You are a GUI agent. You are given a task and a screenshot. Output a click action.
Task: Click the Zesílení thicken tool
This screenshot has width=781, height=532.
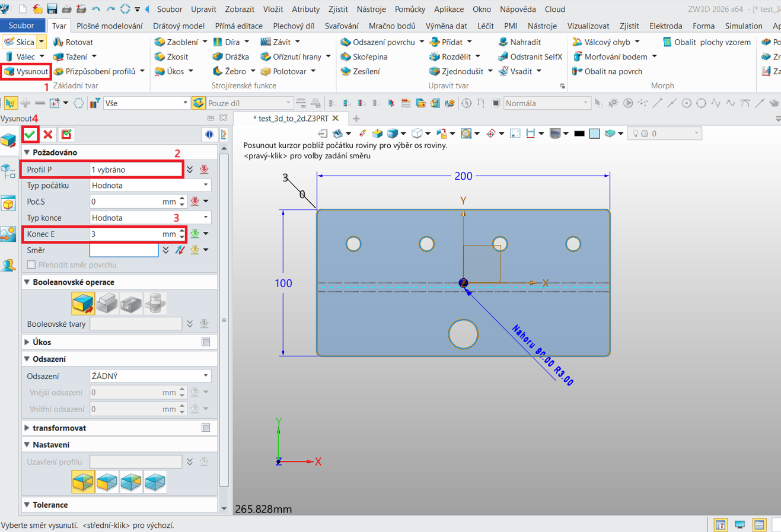point(360,71)
